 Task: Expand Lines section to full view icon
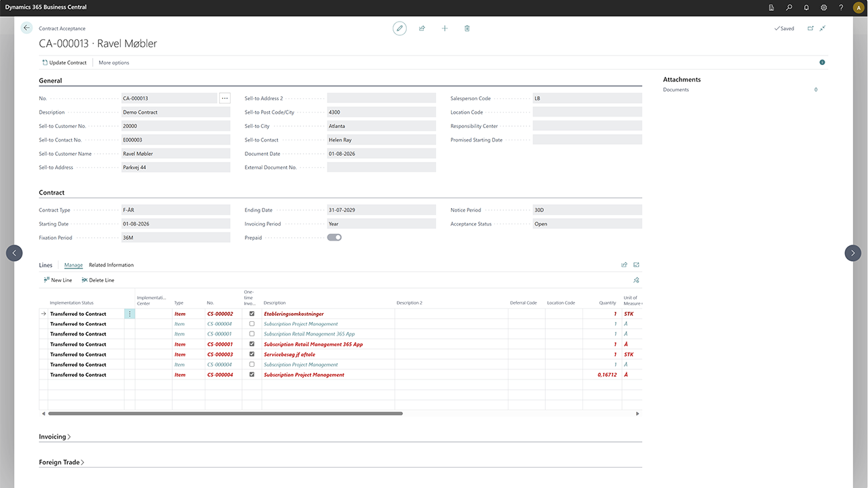coord(637,265)
